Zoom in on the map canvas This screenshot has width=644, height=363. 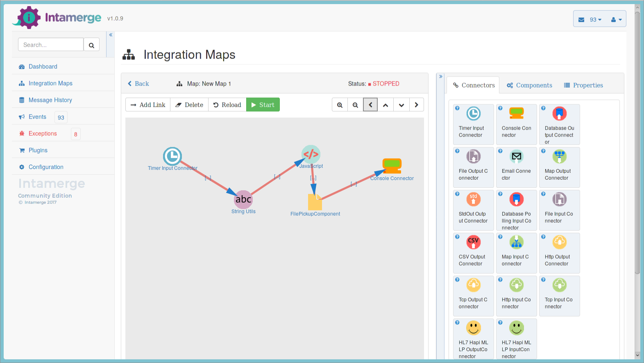click(x=340, y=105)
